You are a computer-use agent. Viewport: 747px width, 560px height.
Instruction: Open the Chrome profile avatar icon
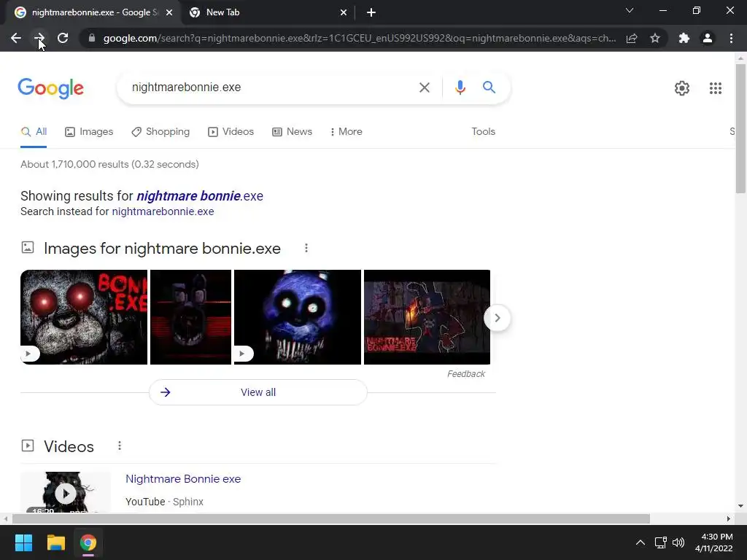[708, 38]
